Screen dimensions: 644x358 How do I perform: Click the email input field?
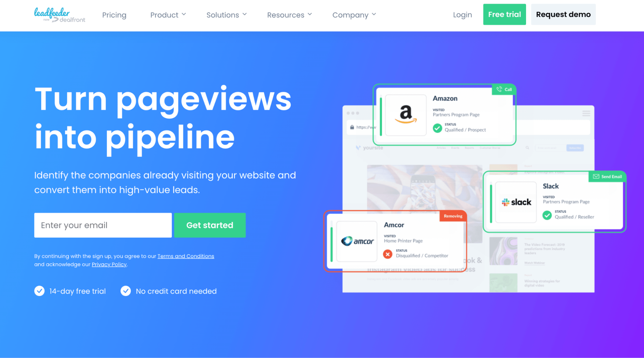pos(103,225)
